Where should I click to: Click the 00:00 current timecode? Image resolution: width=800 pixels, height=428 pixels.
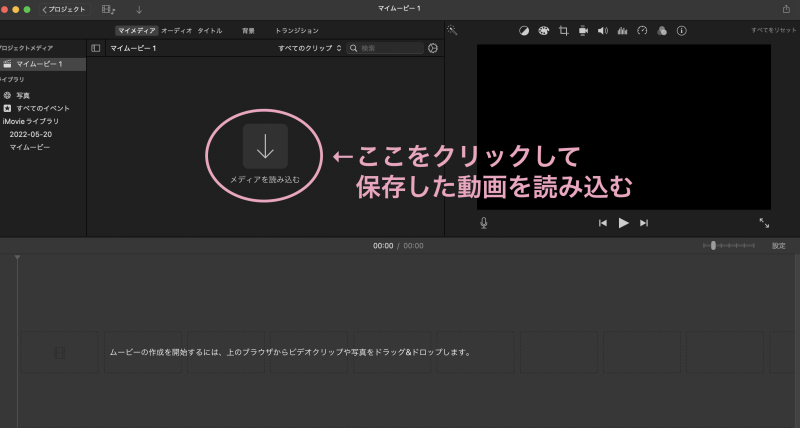pos(383,246)
